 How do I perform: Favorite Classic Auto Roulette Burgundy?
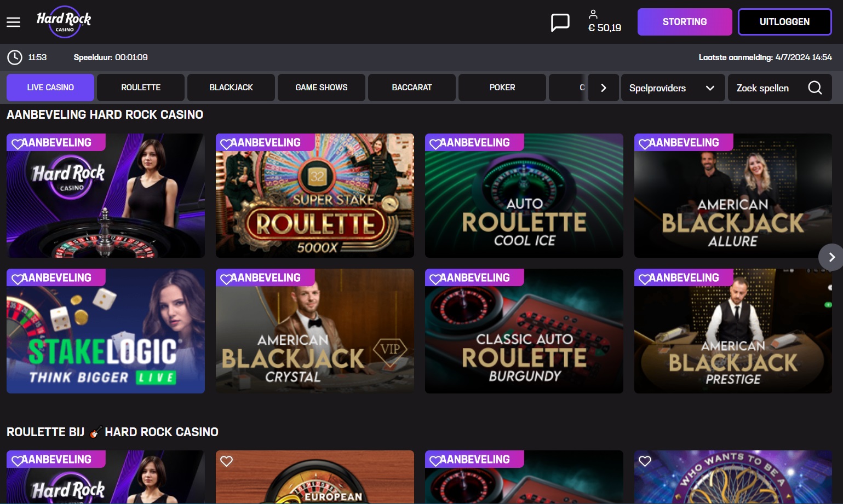(435, 279)
